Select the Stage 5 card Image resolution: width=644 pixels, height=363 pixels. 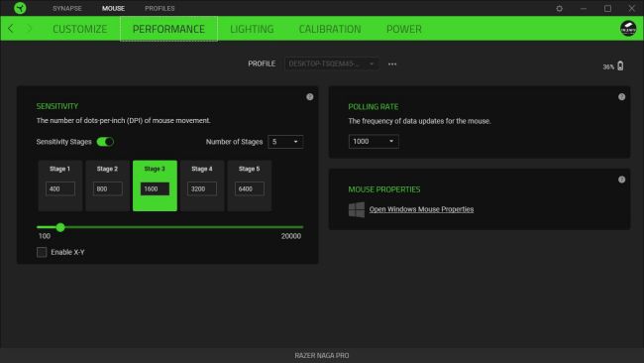click(250, 185)
